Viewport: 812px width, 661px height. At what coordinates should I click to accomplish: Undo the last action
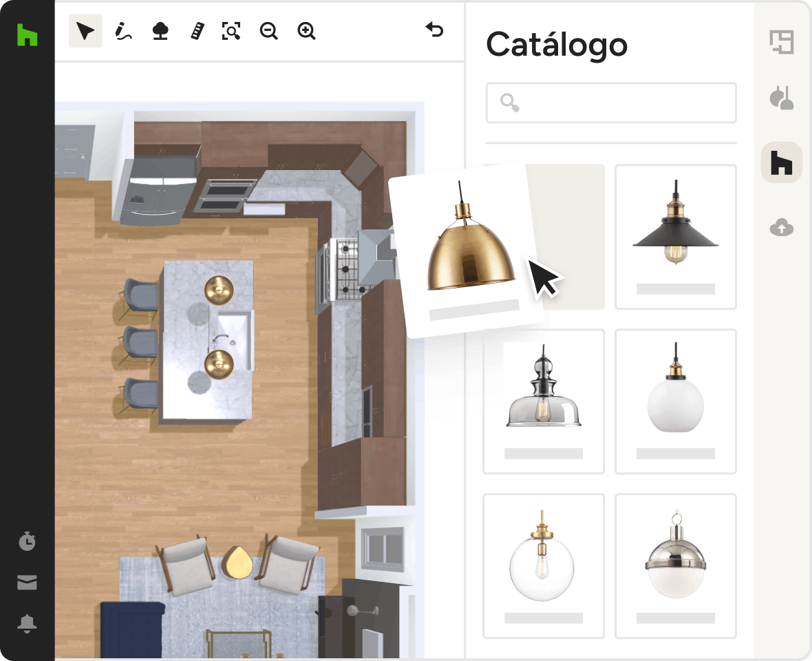434,30
